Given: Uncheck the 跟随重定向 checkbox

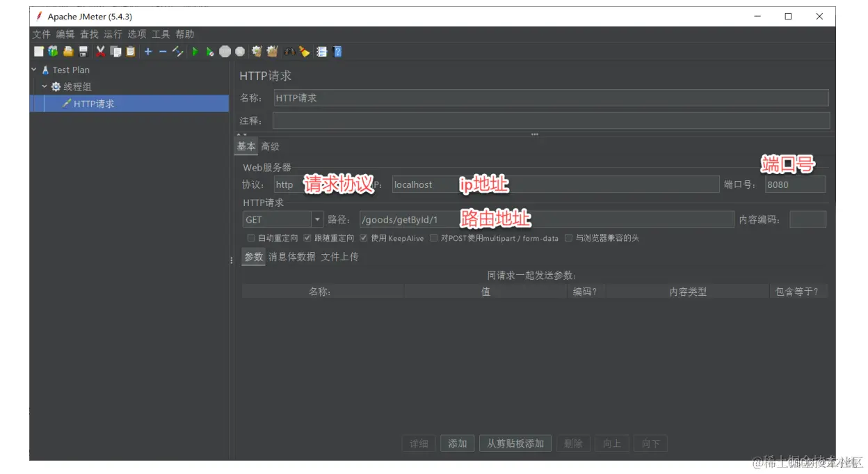Looking at the screenshot, I should tap(307, 238).
